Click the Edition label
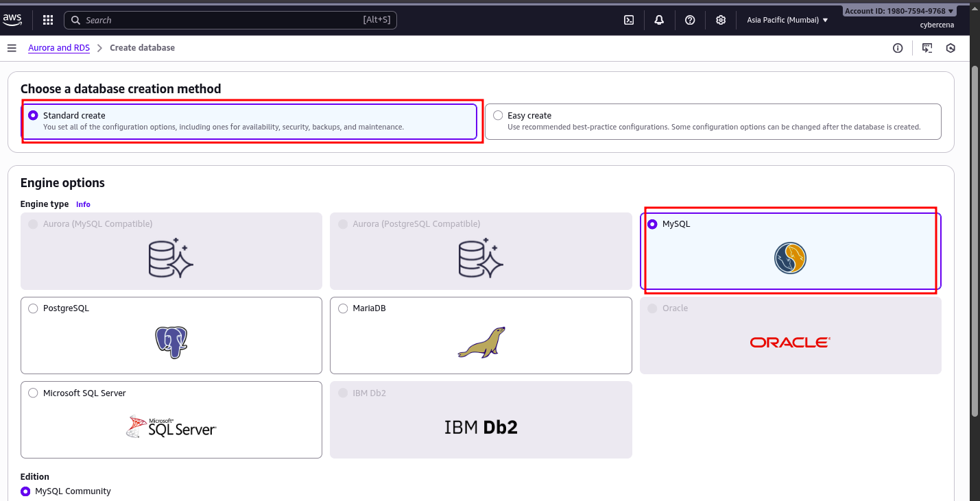 [35, 476]
